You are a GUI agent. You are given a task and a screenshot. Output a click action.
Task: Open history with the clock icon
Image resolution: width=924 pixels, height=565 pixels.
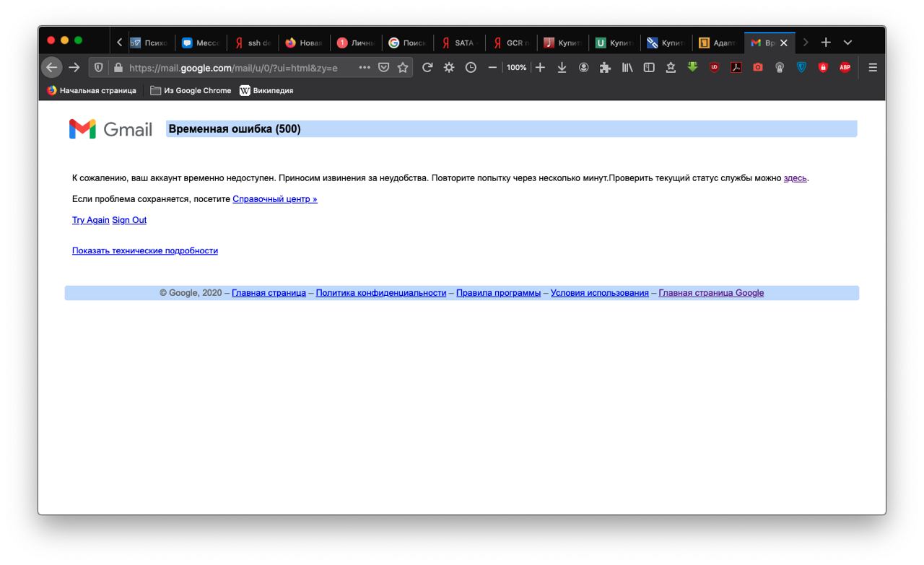471,67
